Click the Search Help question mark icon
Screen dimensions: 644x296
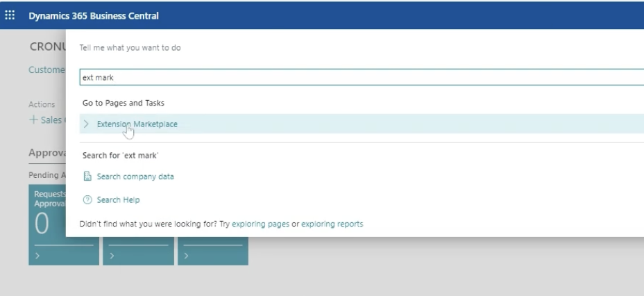tap(87, 200)
